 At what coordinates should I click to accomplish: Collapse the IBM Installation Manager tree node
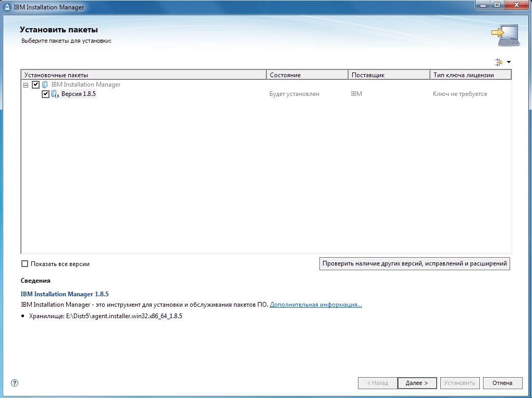click(26, 85)
